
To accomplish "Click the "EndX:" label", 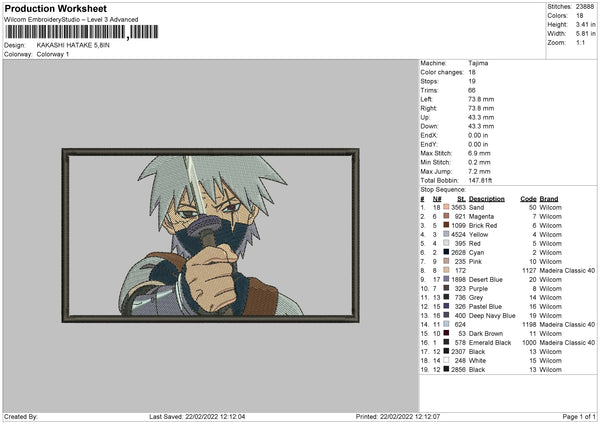I will click(x=429, y=135).
